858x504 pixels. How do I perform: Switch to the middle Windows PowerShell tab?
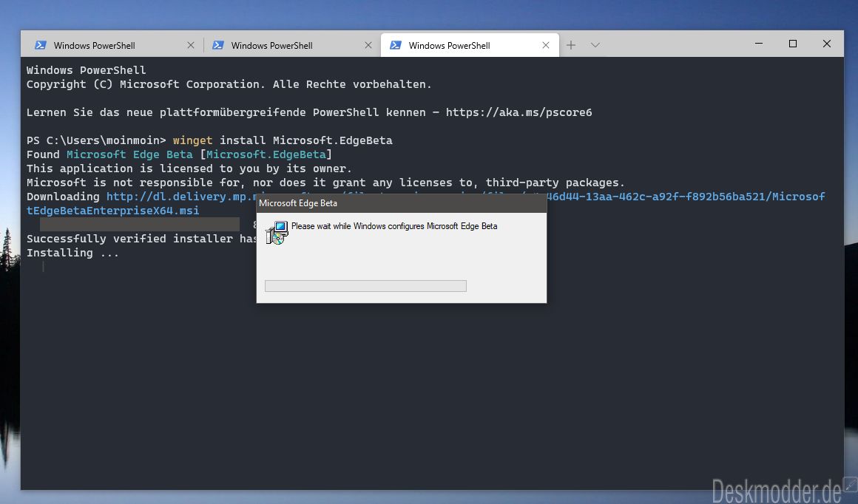(x=291, y=45)
